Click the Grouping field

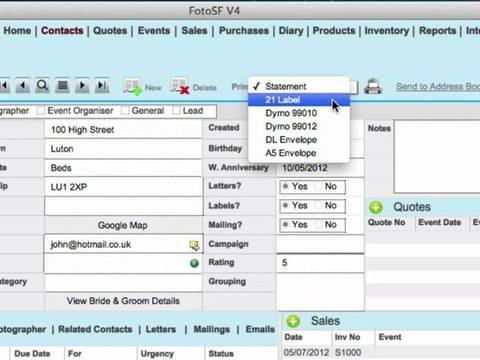320,292
